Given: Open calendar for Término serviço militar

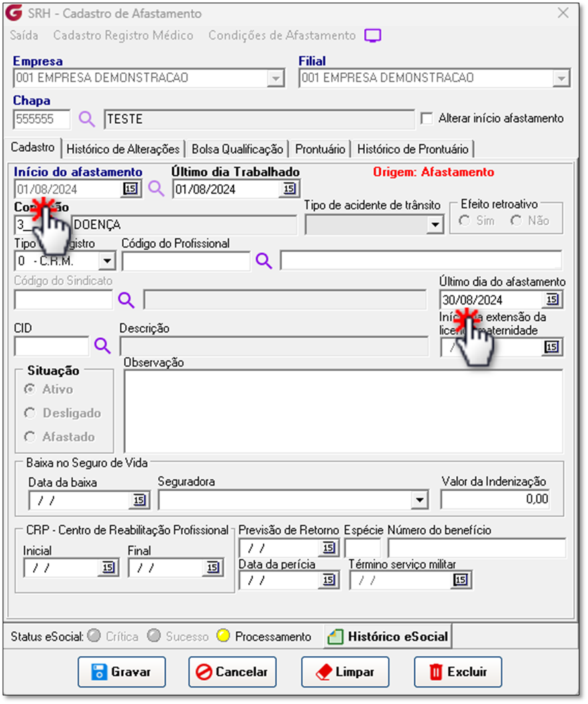Looking at the screenshot, I should [460, 580].
